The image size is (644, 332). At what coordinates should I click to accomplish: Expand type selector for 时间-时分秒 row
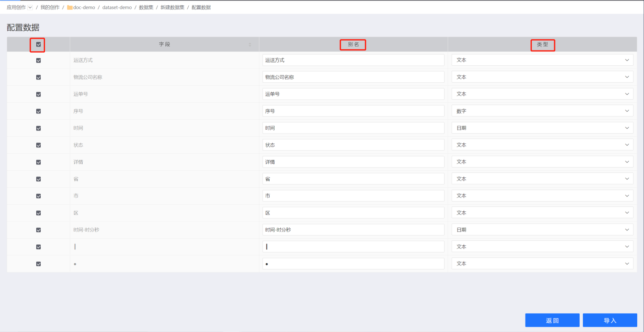[x=542, y=230]
